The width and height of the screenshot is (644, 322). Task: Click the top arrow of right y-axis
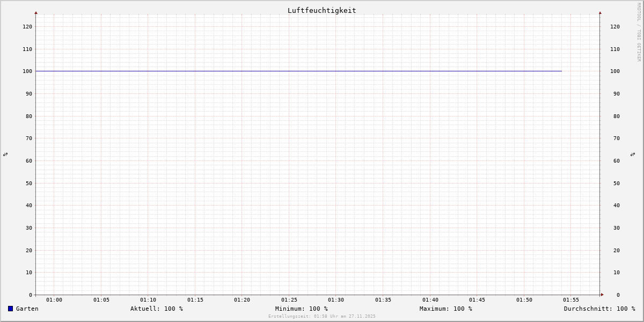600,12
